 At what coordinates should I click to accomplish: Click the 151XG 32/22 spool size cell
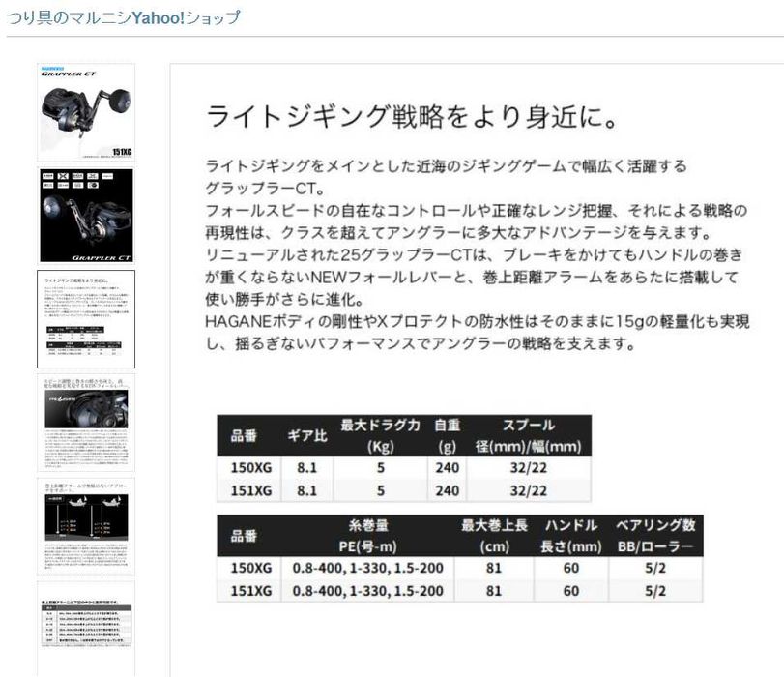click(x=529, y=490)
